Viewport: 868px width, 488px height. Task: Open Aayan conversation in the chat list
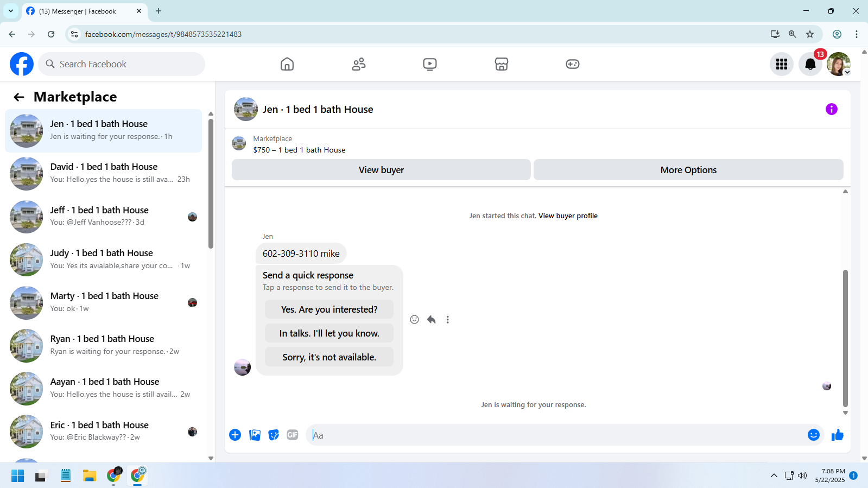[103, 389]
